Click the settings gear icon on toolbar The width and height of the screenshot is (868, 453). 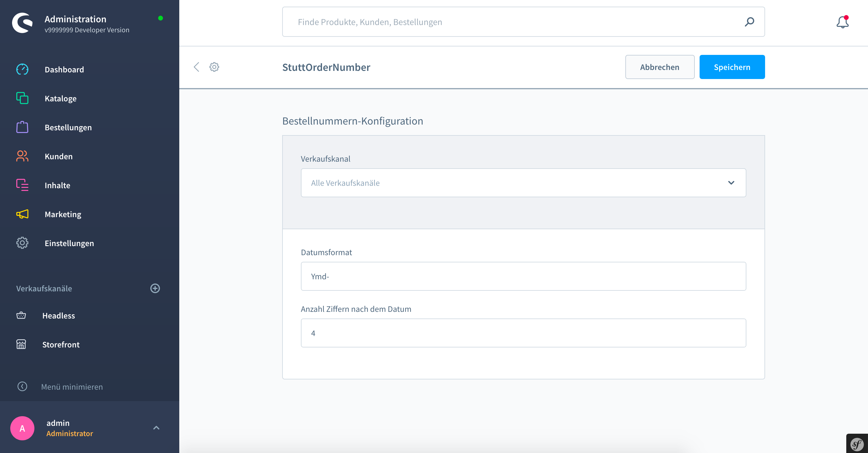click(214, 67)
